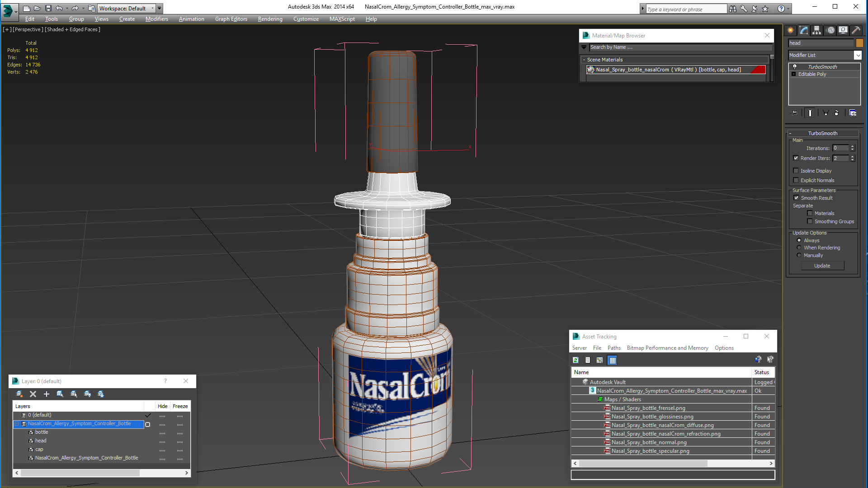Click the Status column header in Asset Tracking
This screenshot has width=868, height=488.
[762, 372]
